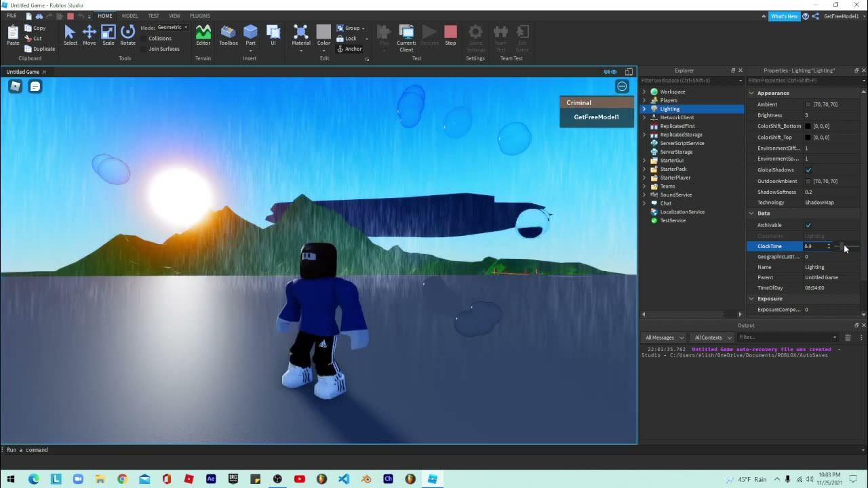868x488 pixels.
Task: Toggle the Join Surfaces checkbox
Action: pyautogui.click(x=144, y=49)
